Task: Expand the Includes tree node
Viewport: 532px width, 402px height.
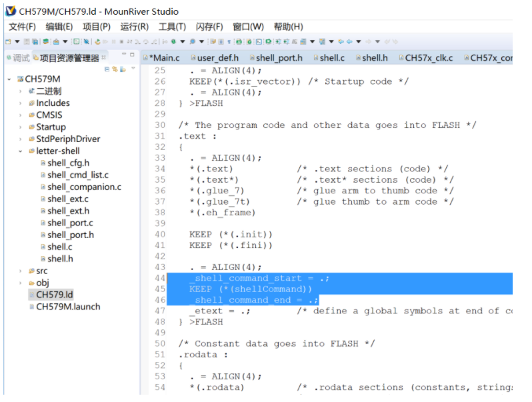Action: 21,103
